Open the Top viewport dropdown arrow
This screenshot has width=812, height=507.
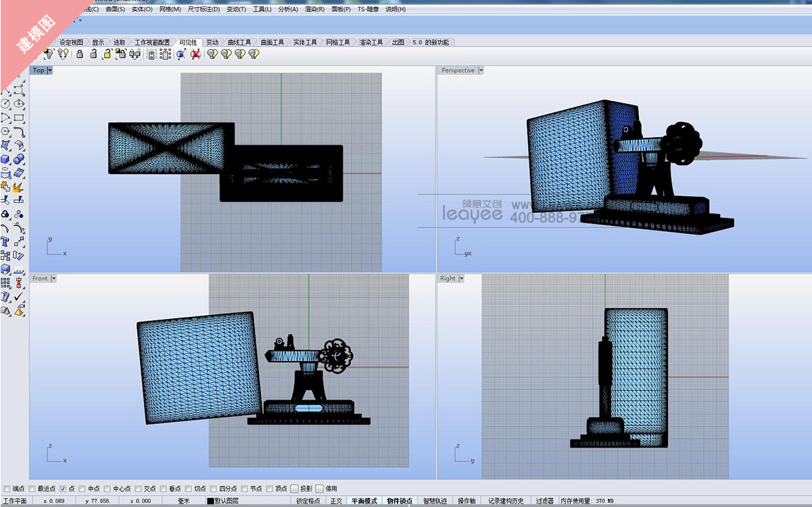click(x=49, y=70)
